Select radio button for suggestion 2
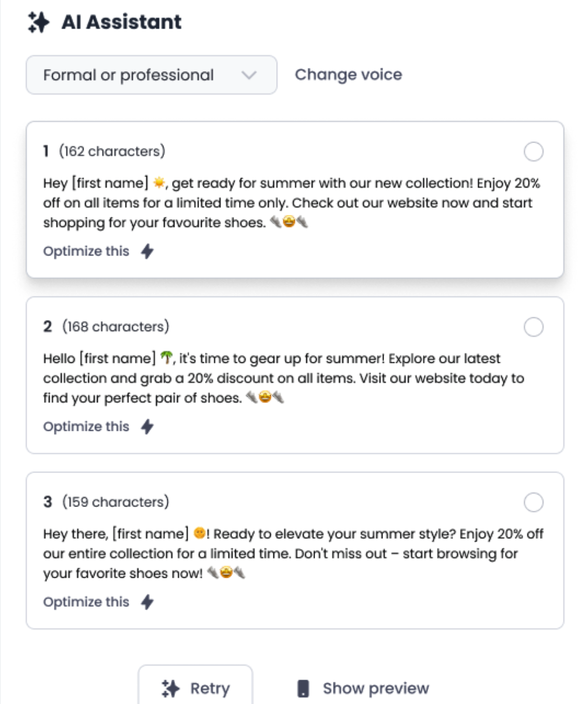This screenshot has width=588, height=704. [534, 327]
